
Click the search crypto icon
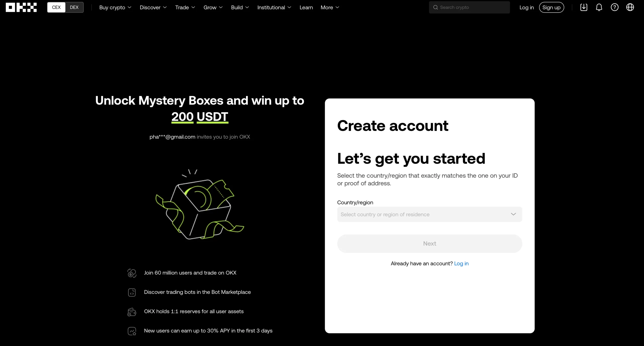point(435,7)
